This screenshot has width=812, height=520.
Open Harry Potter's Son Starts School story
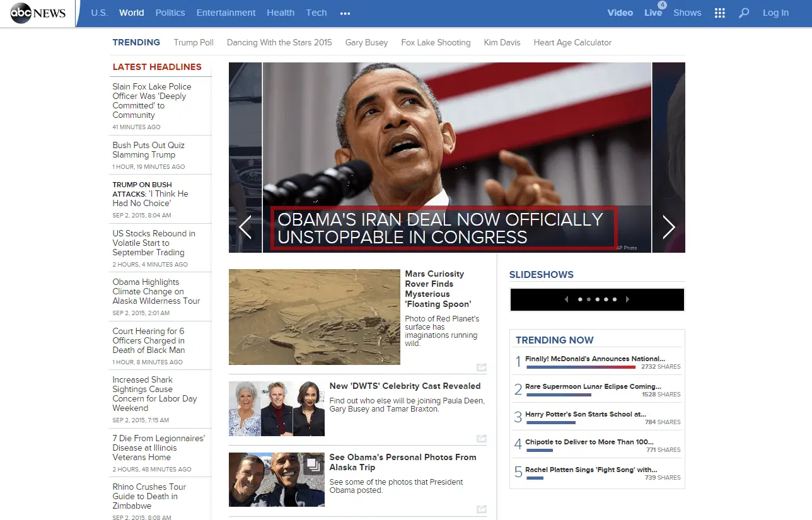(x=586, y=414)
